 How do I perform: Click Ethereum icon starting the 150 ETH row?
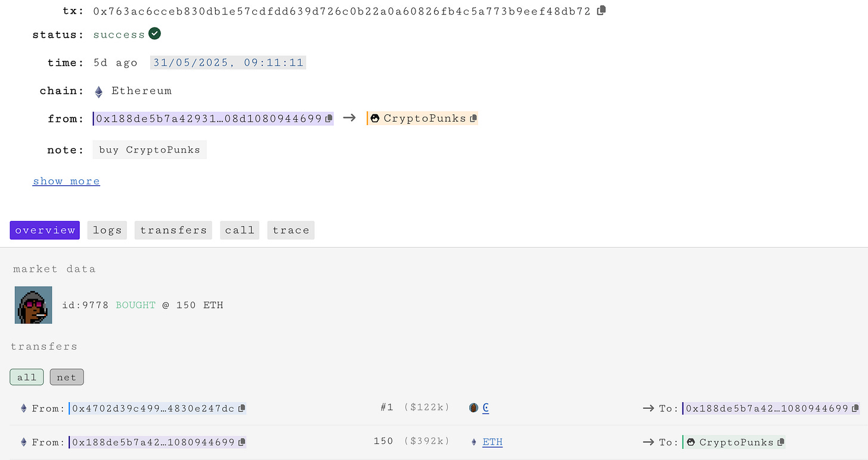point(24,443)
